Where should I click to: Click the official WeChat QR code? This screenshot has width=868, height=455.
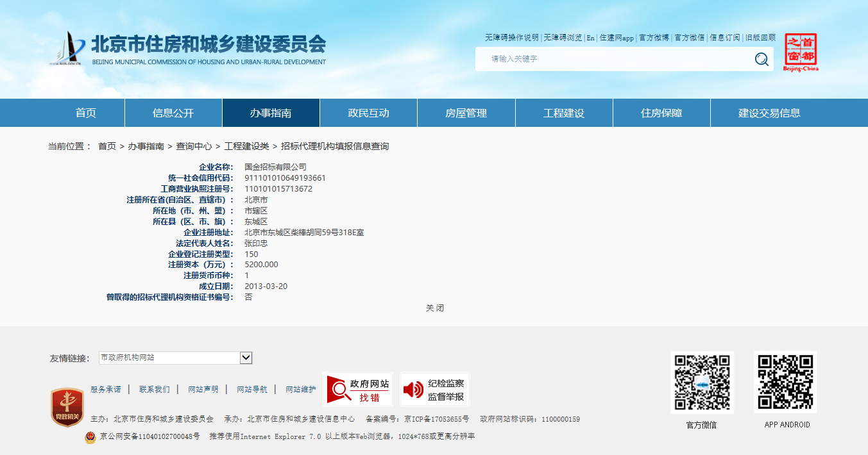tap(701, 383)
